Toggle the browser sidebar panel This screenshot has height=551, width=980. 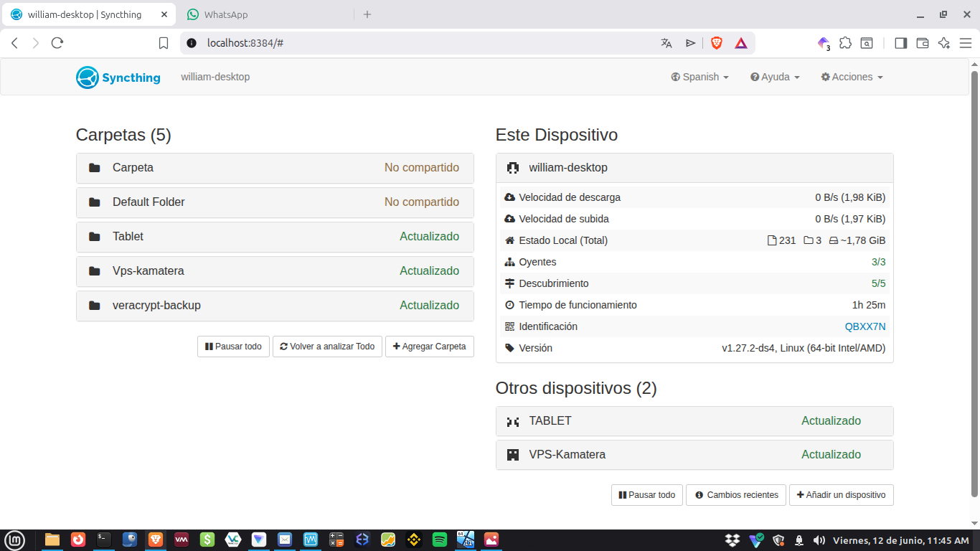[901, 43]
